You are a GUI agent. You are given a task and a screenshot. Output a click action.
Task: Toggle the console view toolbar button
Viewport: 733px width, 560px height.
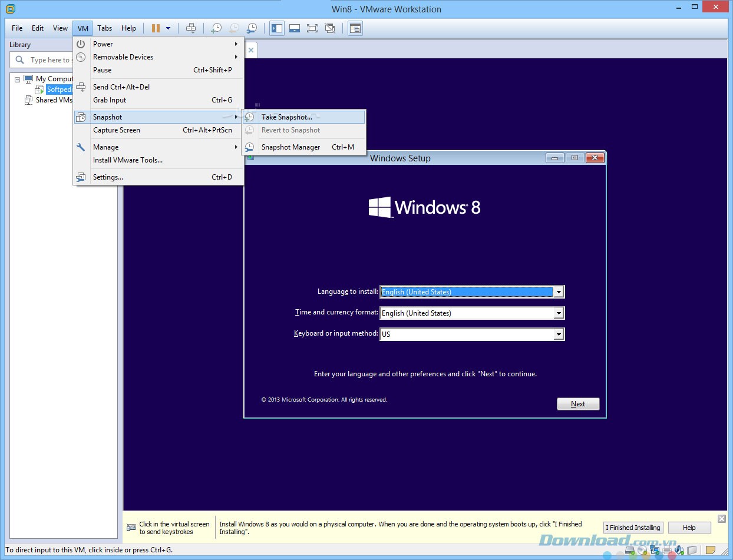coord(355,28)
